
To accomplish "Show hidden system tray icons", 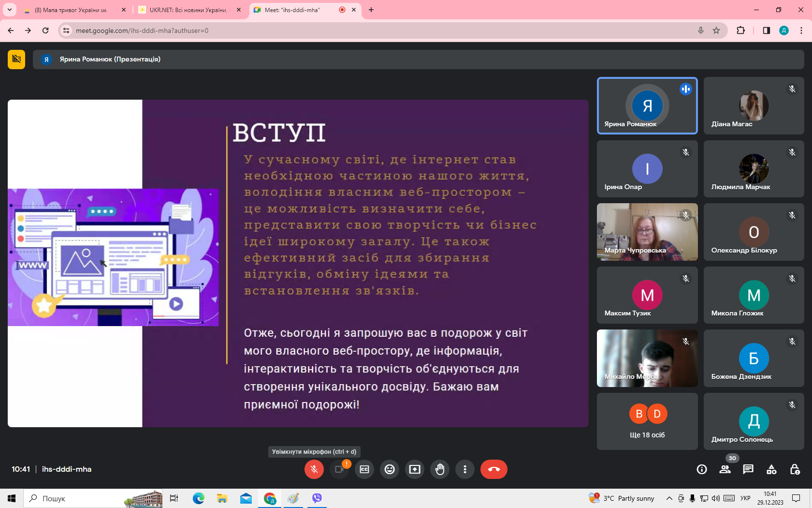I will tap(669, 498).
